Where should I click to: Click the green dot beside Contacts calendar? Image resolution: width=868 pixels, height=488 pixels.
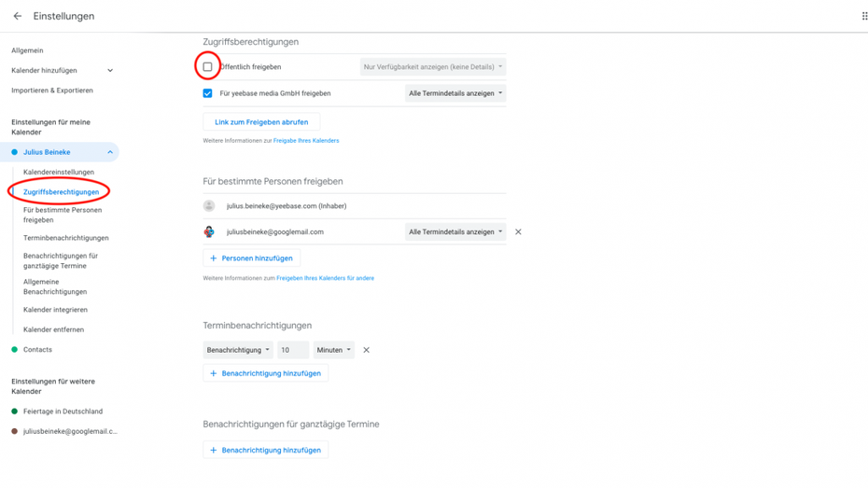(x=14, y=350)
